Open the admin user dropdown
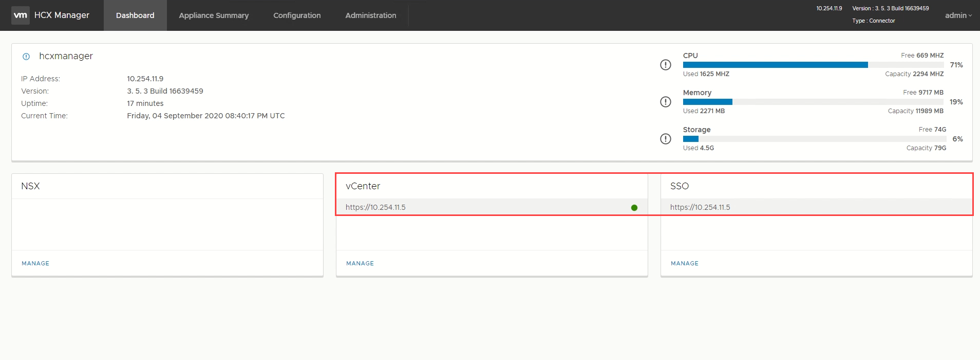Image resolution: width=980 pixels, height=360 pixels. (x=958, y=15)
